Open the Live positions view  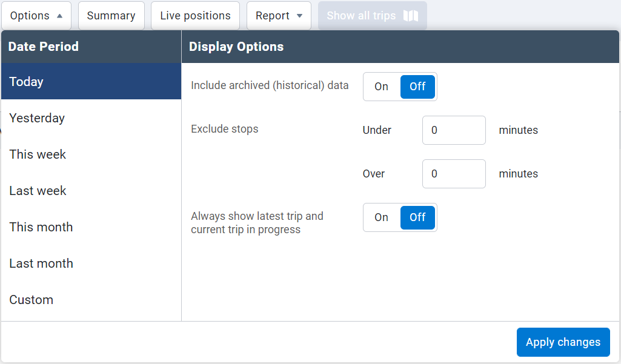pos(194,16)
